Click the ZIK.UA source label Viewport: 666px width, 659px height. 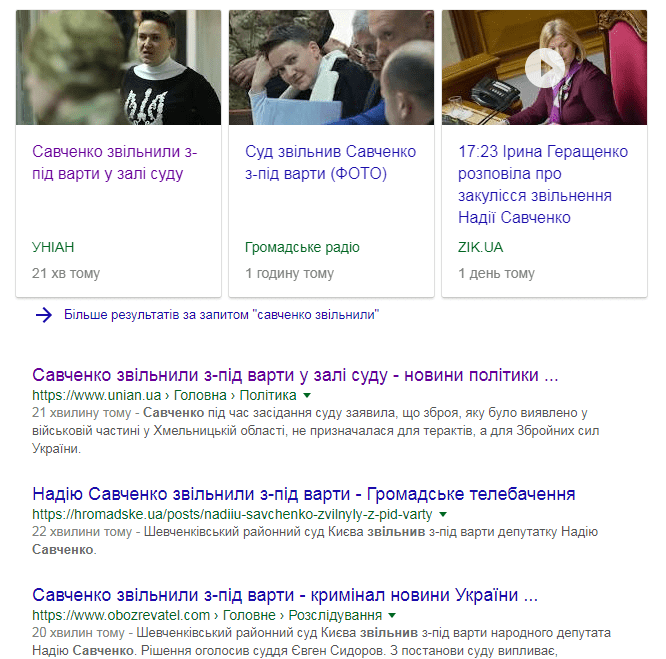[x=480, y=247]
